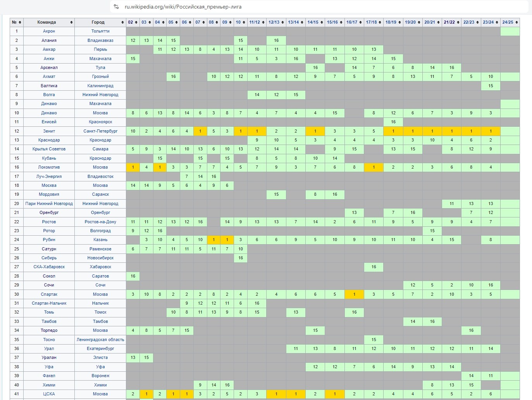Open the СКА-Хабаровск team link
The image size is (532, 400).
(49, 267)
